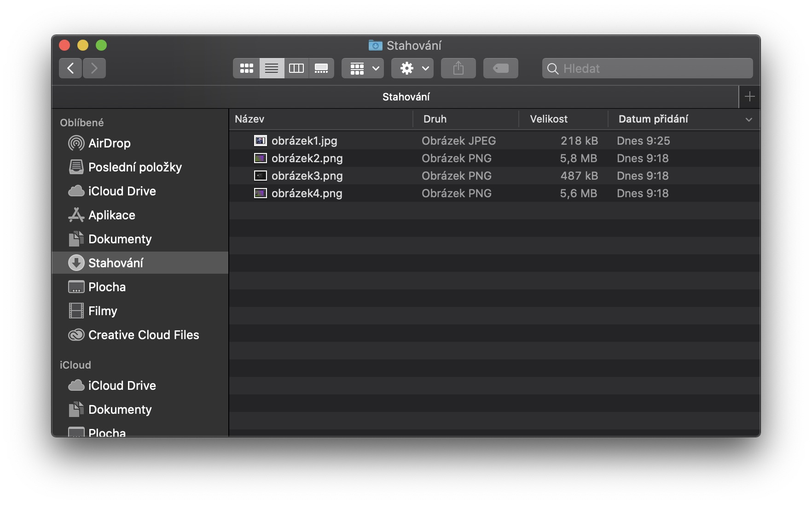812x505 pixels.
Task: Switch to list view mode
Action: tap(272, 69)
